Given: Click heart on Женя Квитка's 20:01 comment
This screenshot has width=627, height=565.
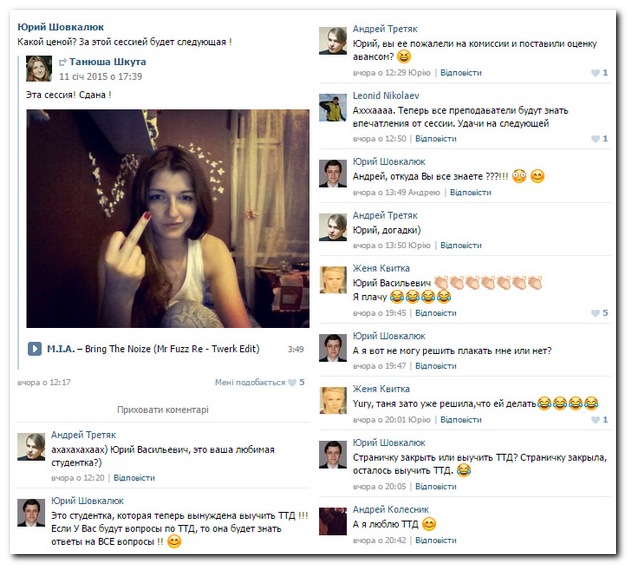Looking at the screenshot, I should 595,420.
